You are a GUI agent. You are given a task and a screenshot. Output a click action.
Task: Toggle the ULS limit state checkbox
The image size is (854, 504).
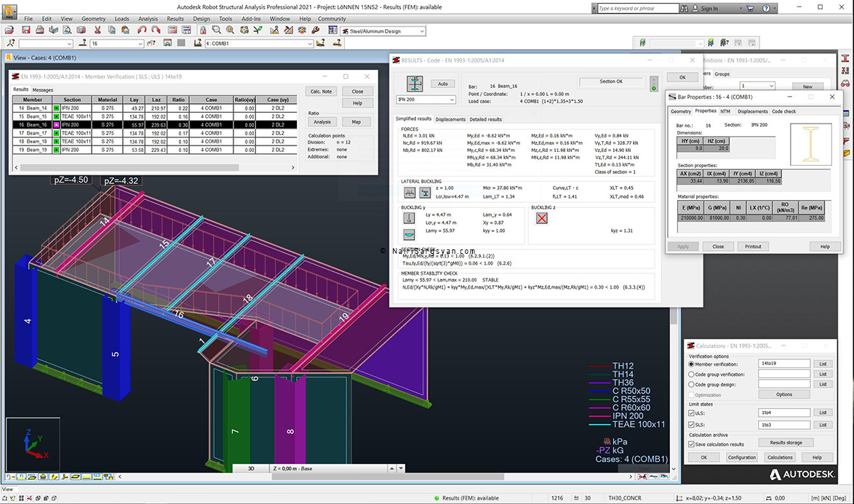pyautogui.click(x=691, y=413)
